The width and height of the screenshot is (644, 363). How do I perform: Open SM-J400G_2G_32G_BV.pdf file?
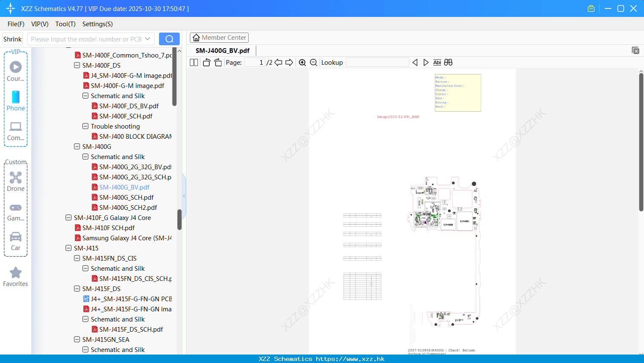(x=132, y=167)
